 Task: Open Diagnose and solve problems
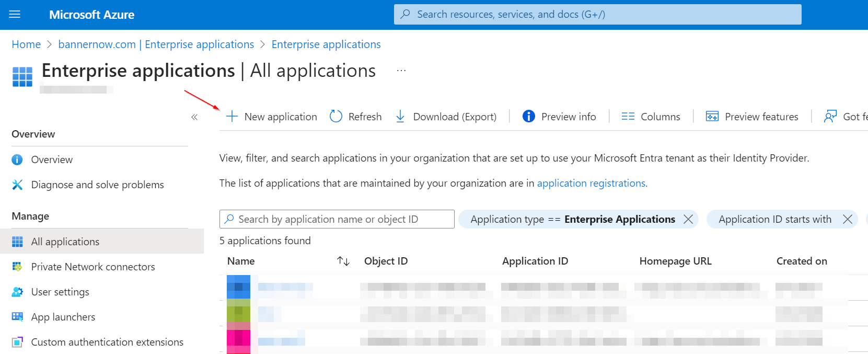point(97,185)
